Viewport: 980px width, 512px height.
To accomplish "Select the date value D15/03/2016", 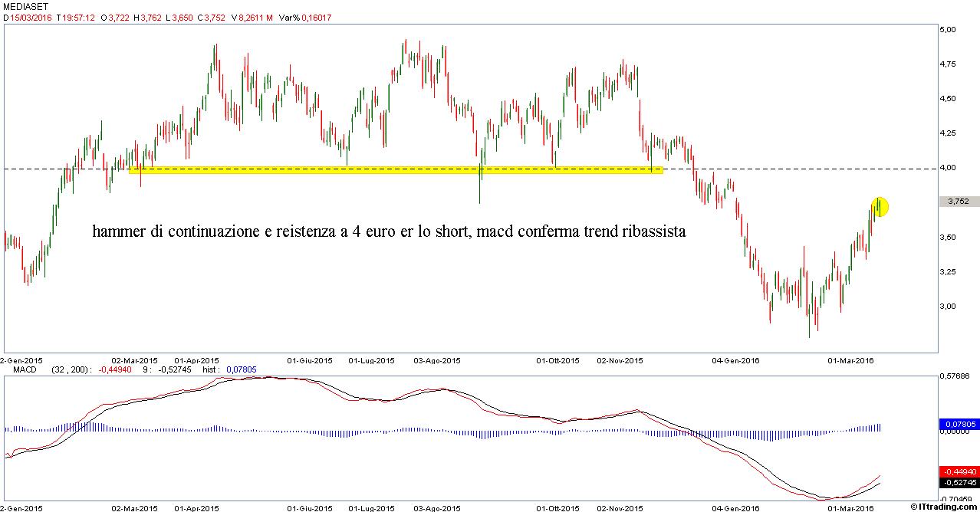I will 28,17.
